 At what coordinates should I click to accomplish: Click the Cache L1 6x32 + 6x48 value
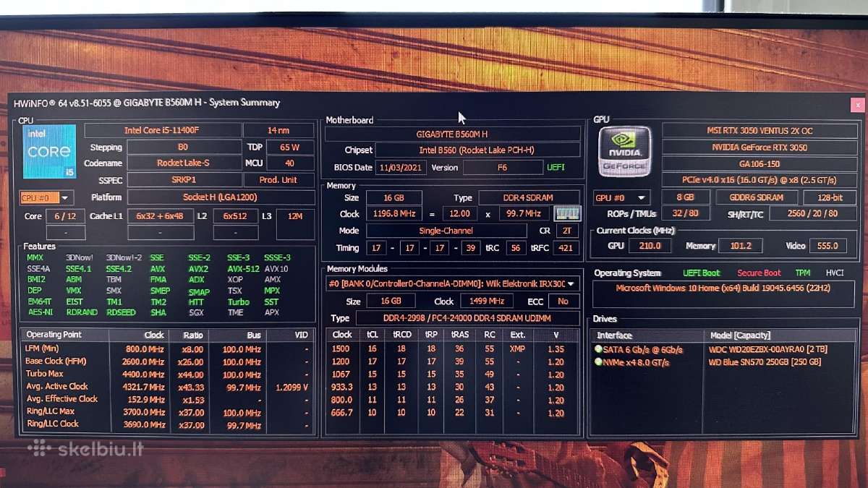point(161,216)
